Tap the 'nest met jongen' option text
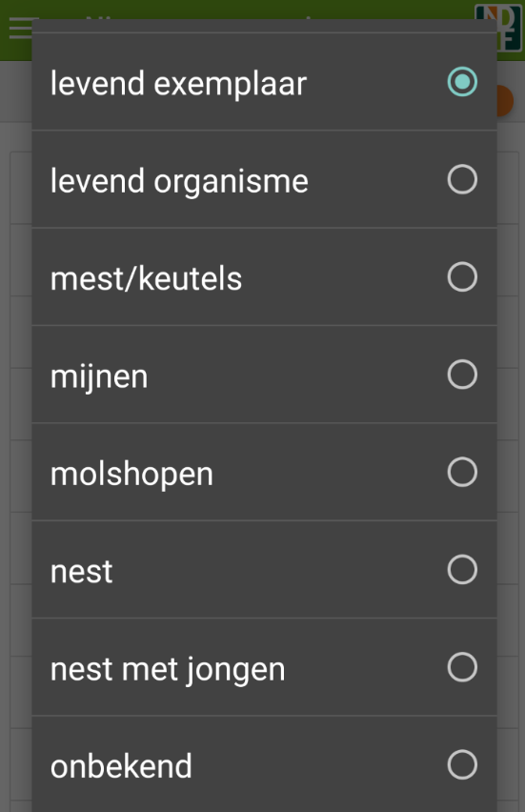The image size is (525, 812). click(x=168, y=670)
